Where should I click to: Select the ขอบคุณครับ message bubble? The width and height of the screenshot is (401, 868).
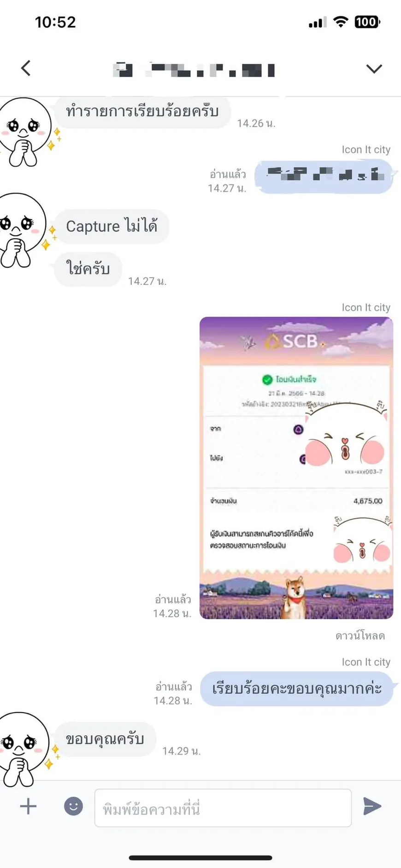[x=105, y=739]
